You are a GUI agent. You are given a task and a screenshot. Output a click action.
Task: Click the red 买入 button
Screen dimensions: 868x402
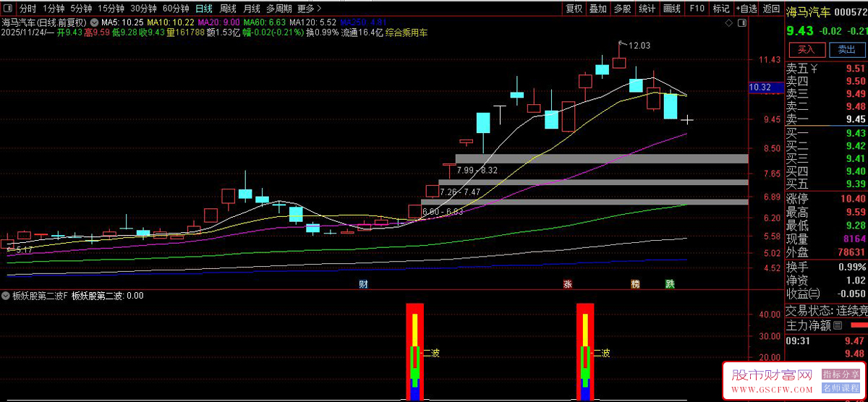[807, 50]
